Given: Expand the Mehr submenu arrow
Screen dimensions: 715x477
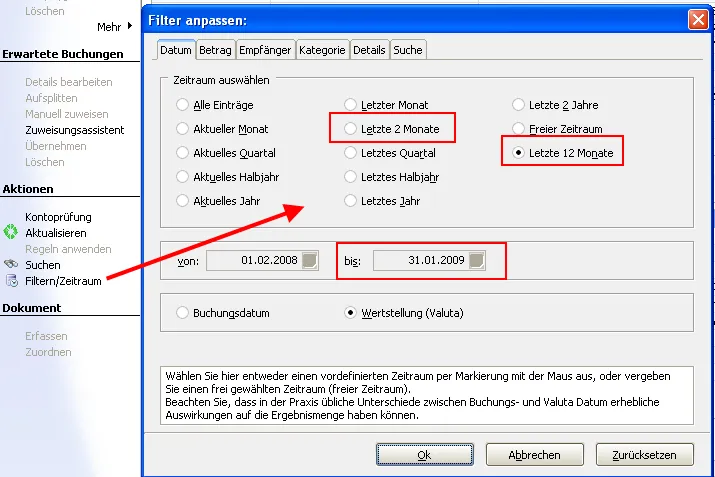Looking at the screenshot, I should [x=130, y=26].
